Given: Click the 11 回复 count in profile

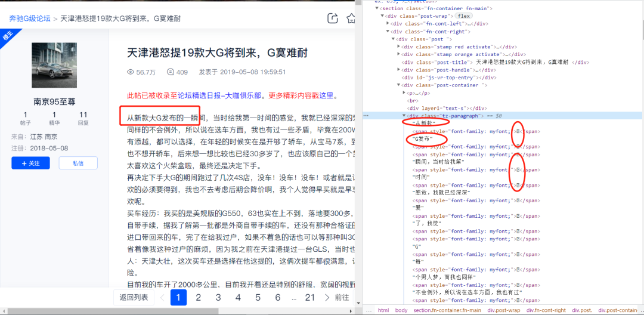Looking at the screenshot, I should click(x=83, y=118).
